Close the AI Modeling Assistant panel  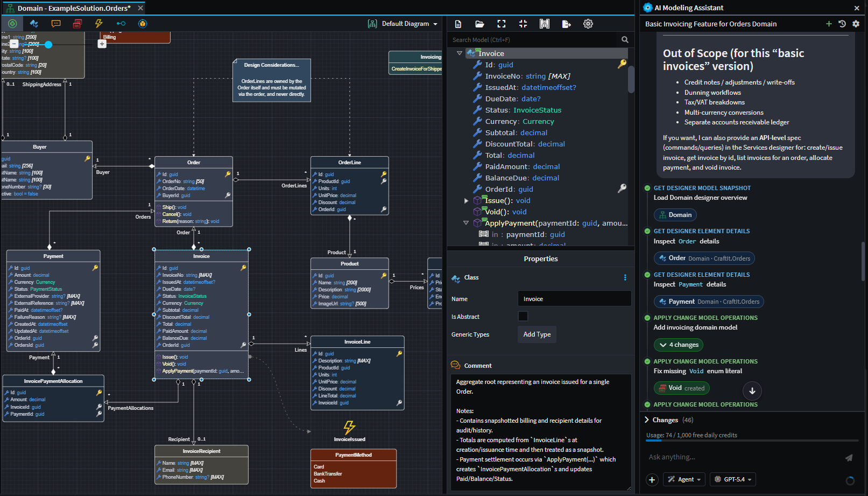857,8
